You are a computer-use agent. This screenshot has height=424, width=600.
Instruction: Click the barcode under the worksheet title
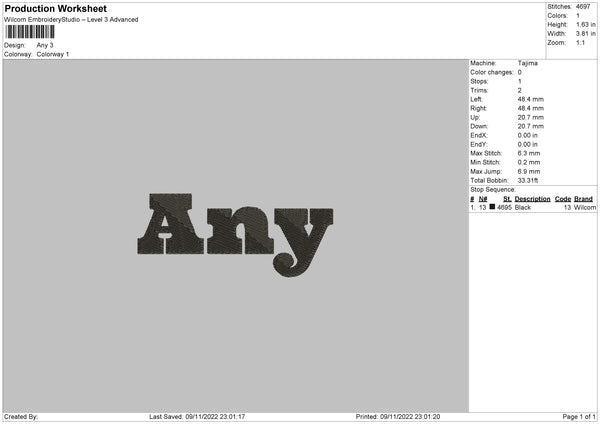[30, 32]
